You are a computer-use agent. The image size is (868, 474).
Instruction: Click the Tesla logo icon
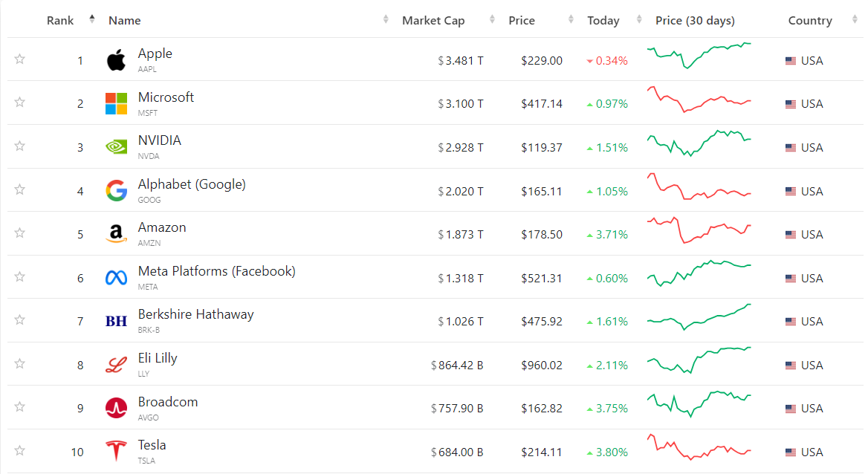pos(116,452)
